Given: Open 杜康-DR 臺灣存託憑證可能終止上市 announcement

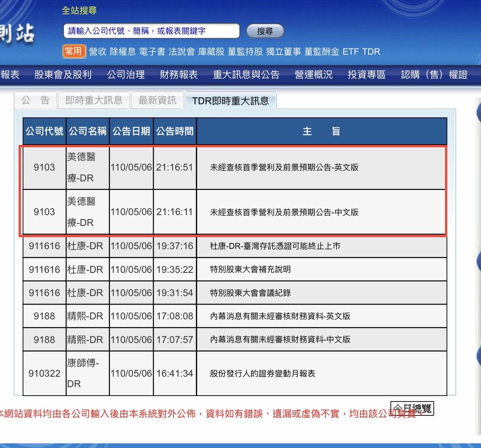Looking at the screenshot, I should pyautogui.click(x=275, y=246).
